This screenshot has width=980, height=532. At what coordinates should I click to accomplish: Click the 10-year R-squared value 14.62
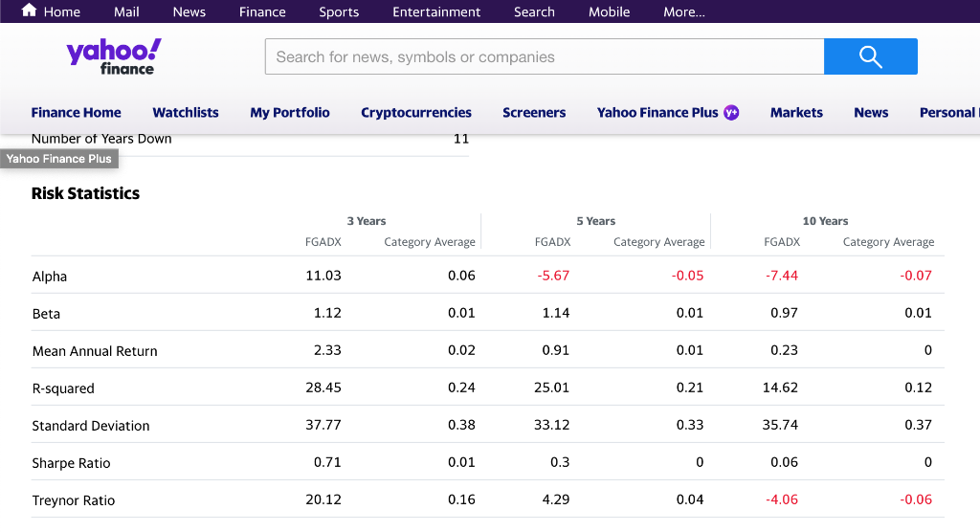click(x=780, y=388)
